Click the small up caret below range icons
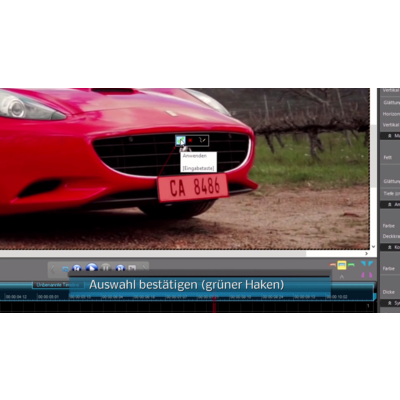Viewport: 400px width, 400px height. pyautogui.click(x=342, y=276)
